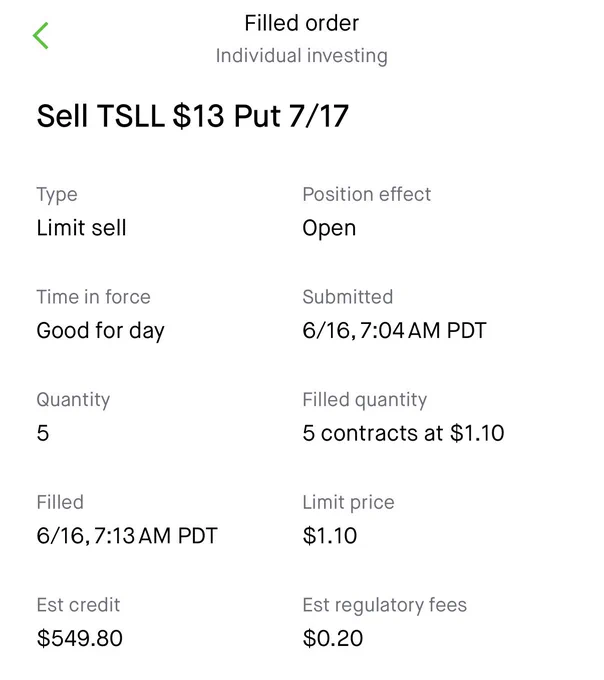Tap the Submitted 7:04 AM PDT timestamp
Image resolution: width=604 pixels, height=680 pixels.
coord(395,330)
